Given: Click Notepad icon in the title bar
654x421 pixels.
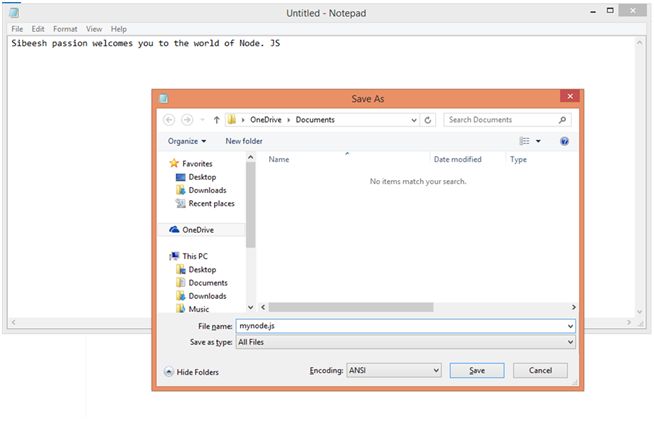Looking at the screenshot, I should [x=14, y=13].
